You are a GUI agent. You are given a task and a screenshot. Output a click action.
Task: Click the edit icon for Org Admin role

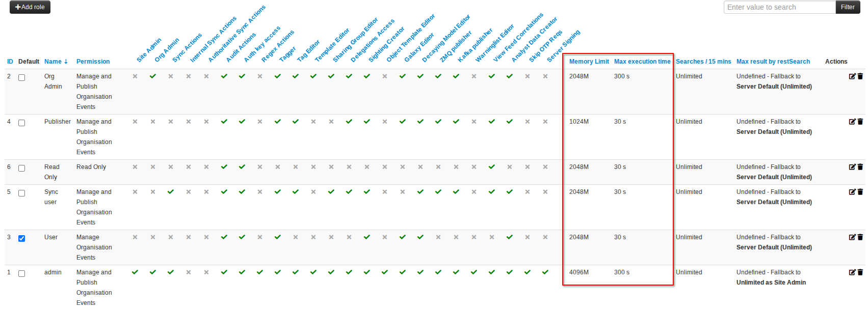[852, 76]
